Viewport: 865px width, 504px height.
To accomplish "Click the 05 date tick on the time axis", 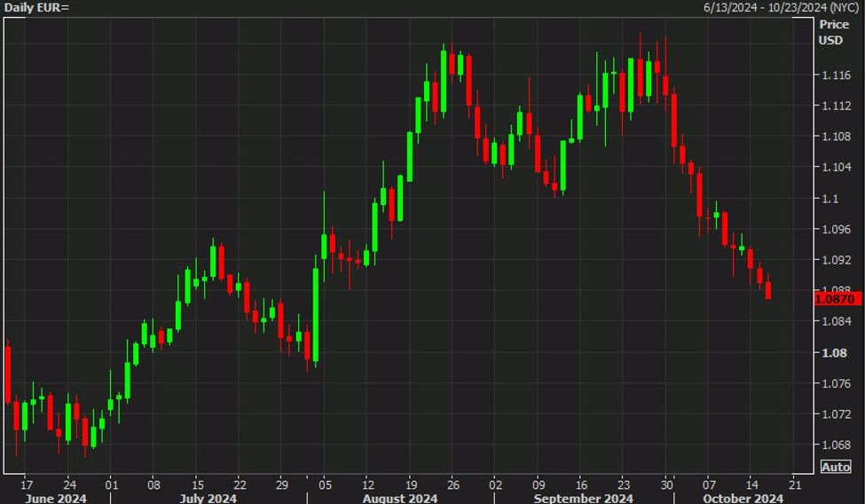I will (325, 485).
